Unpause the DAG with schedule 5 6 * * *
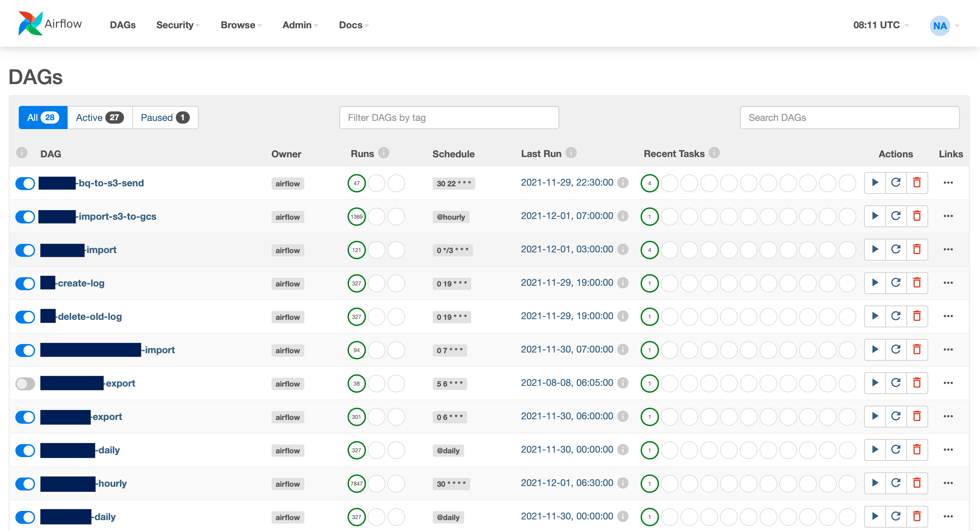 (x=25, y=384)
